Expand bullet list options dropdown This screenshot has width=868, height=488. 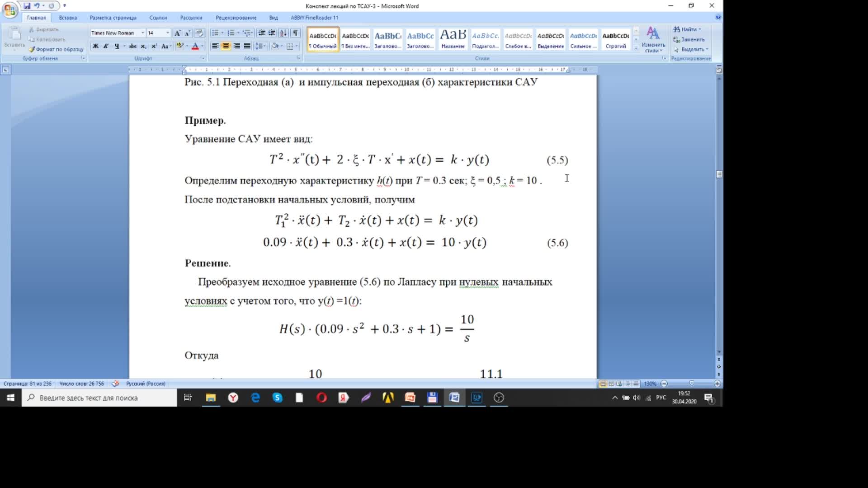222,33
